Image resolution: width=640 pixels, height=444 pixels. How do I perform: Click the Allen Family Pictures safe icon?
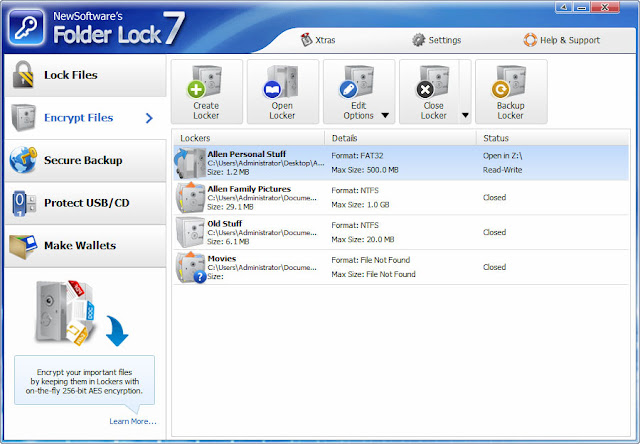pyautogui.click(x=190, y=198)
